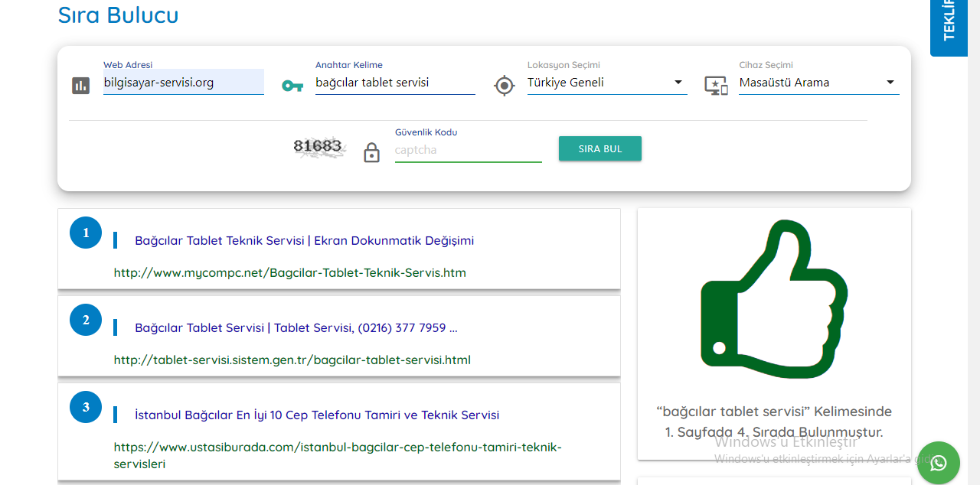980x485 pixels.
Task: Click the bar chart icon beside Web Adresi
Action: pyautogui.click(x=81, y=85)
